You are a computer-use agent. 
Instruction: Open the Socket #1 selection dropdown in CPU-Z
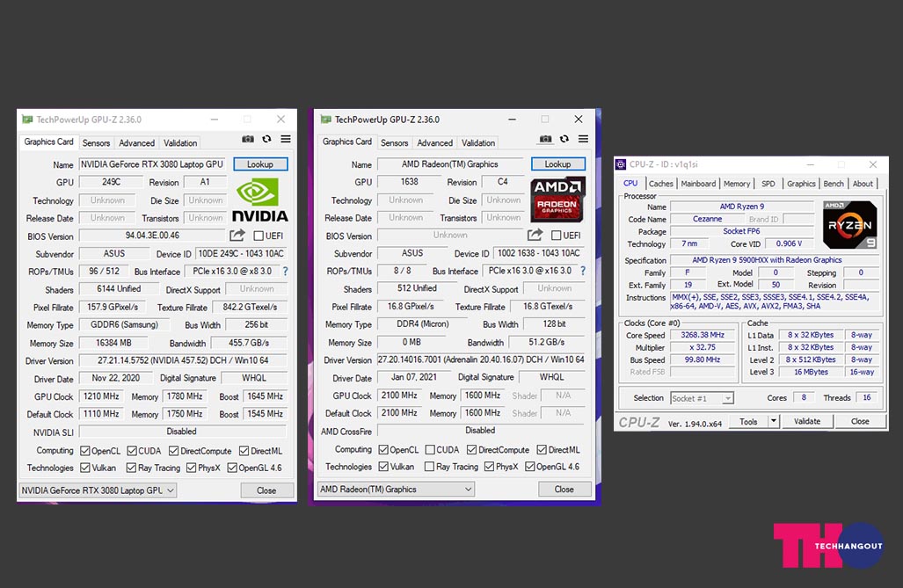[702, 398]
